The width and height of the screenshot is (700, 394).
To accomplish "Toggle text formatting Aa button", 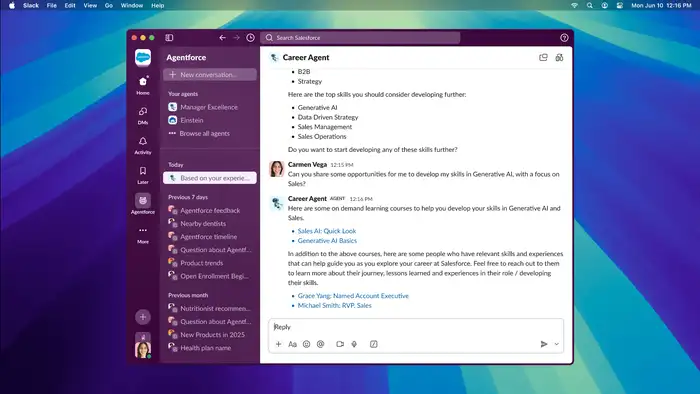I will click(x=292, y=344).
